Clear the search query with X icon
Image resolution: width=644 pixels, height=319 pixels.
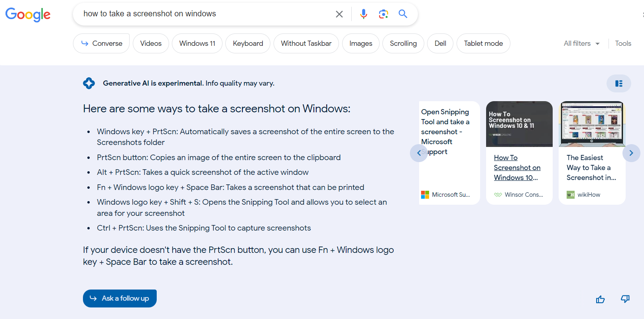(339, 14)
